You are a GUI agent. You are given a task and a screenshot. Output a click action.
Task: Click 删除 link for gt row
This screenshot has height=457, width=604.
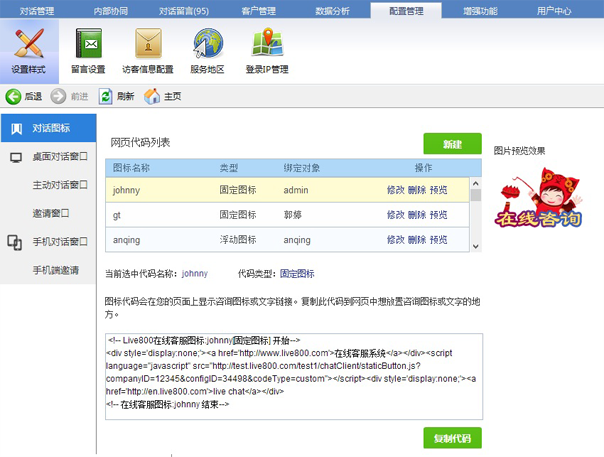pos(417,215)
